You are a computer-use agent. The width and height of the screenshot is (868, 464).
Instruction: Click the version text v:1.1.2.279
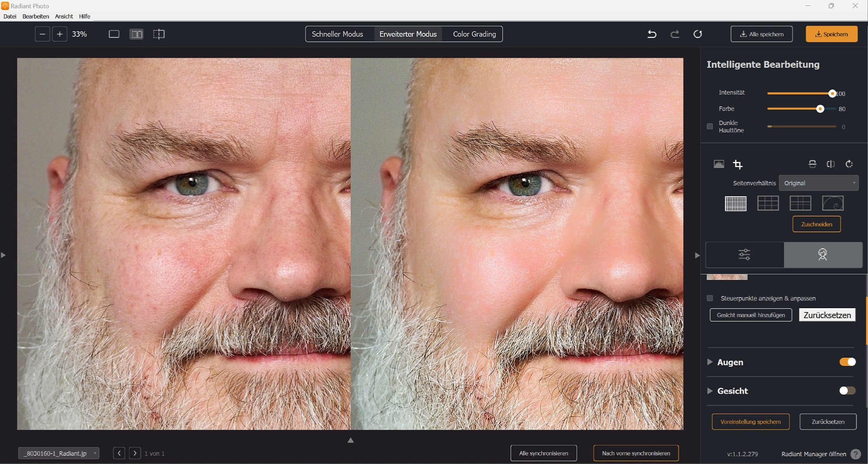[743, 454]
